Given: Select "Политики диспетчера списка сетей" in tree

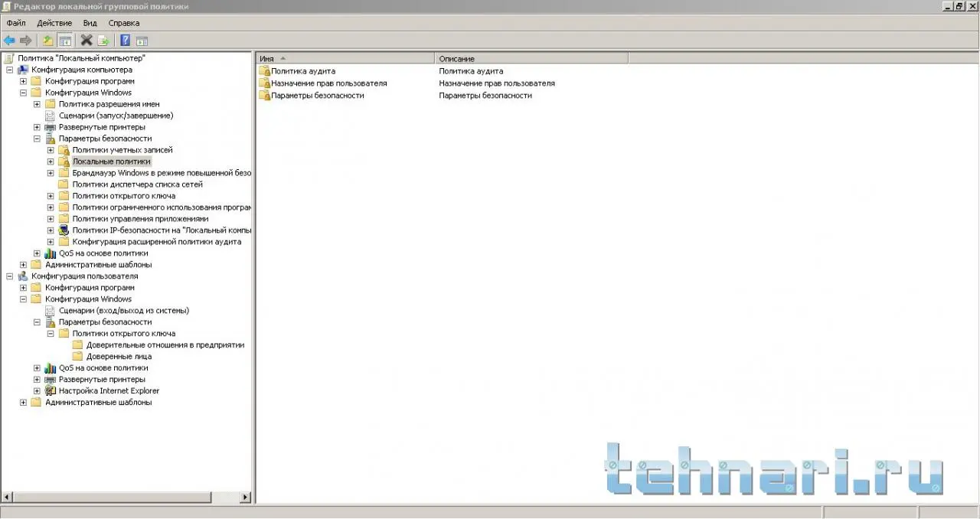Looking at the screenshot, I should [138, 184].
